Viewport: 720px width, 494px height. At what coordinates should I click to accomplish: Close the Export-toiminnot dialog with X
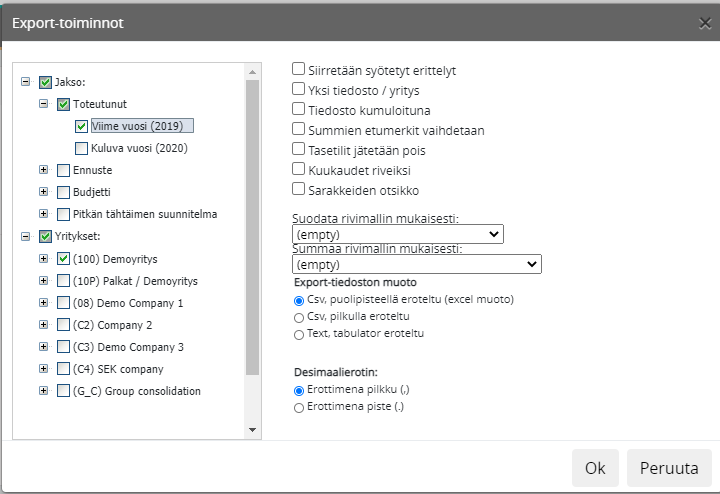pos(704,23)
